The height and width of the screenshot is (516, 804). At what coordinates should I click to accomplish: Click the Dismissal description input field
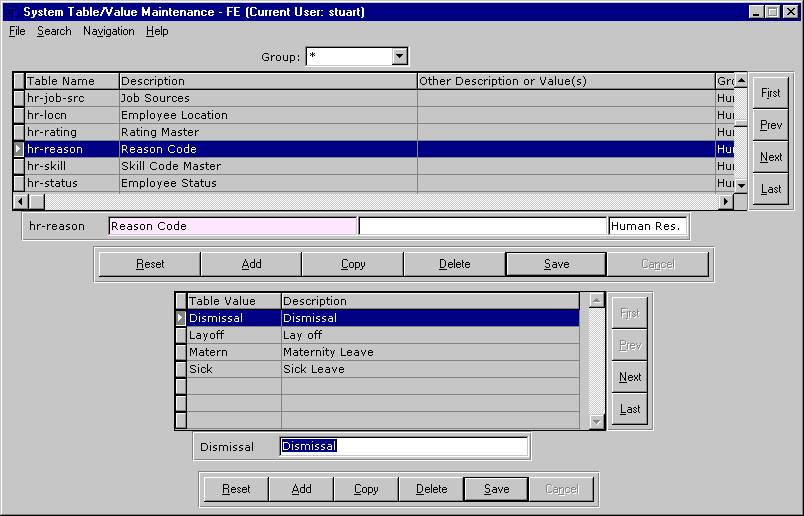click(403, 446)
